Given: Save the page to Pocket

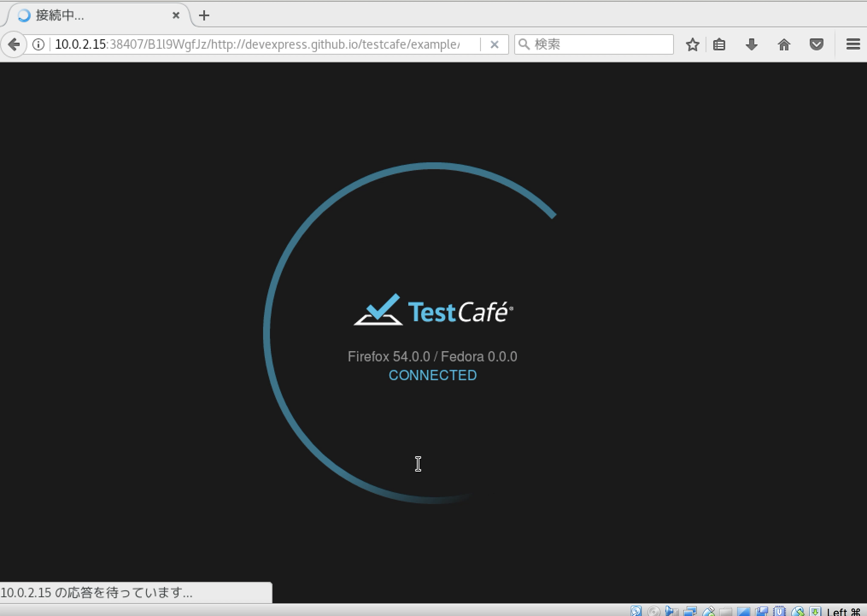Looking at the screenshot, I should click(x=817, y=44).
